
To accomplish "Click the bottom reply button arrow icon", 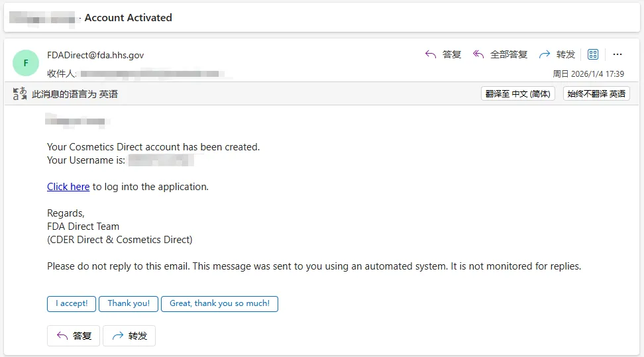I will [62, 336].
